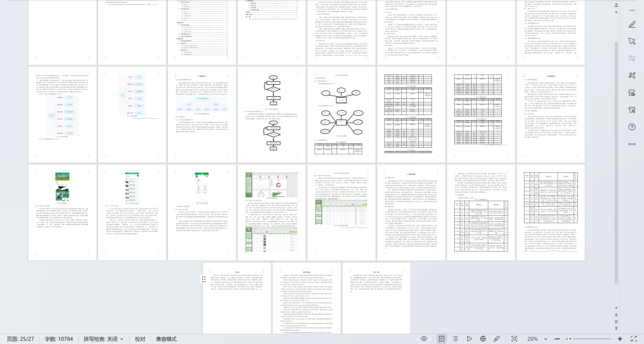This screenshot has width=644, height=344.
Task: Open the pen/styles tool in the sidebar
Action: [631, 25]
